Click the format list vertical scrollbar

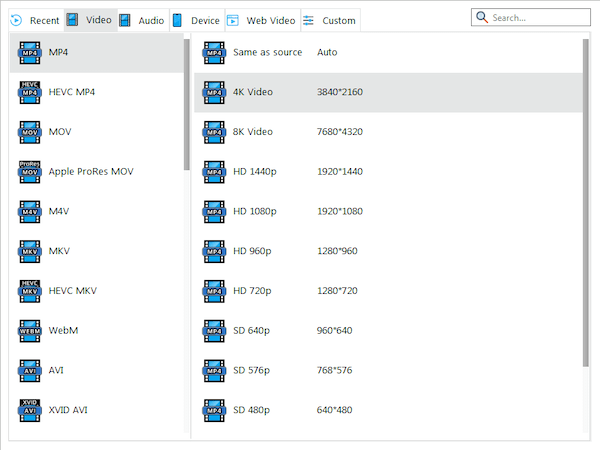187,105
